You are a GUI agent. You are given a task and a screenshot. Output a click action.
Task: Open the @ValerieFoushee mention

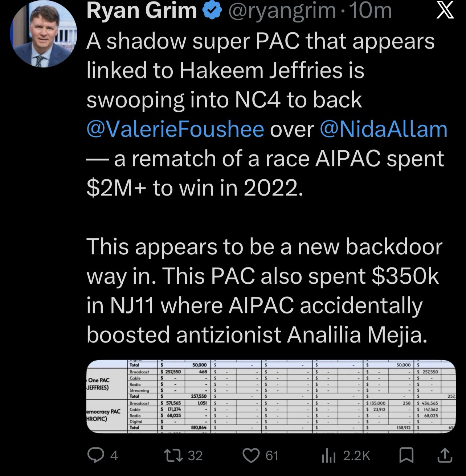[175, 129]
